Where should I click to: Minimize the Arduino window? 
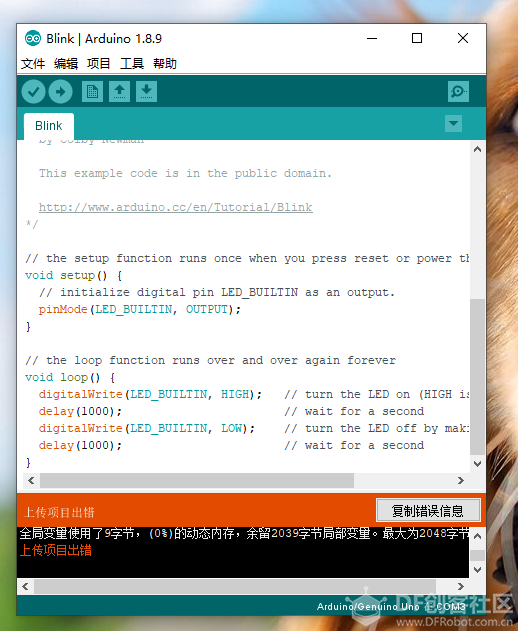point(372,39)
